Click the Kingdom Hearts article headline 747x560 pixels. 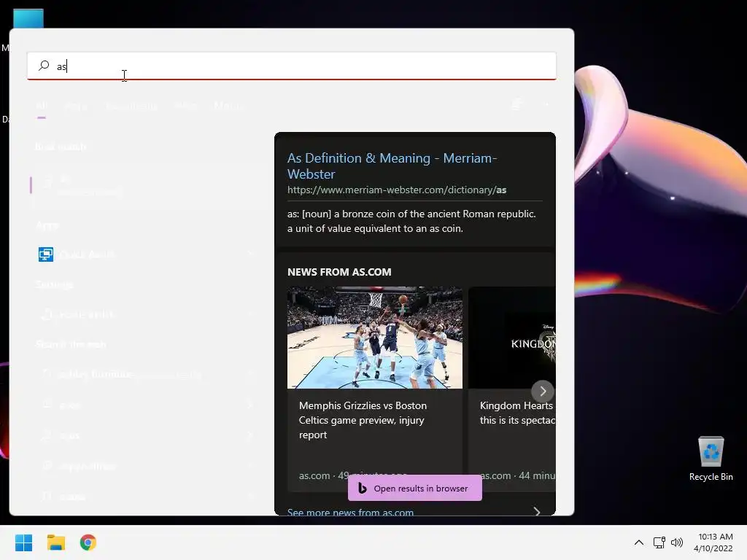517,413
